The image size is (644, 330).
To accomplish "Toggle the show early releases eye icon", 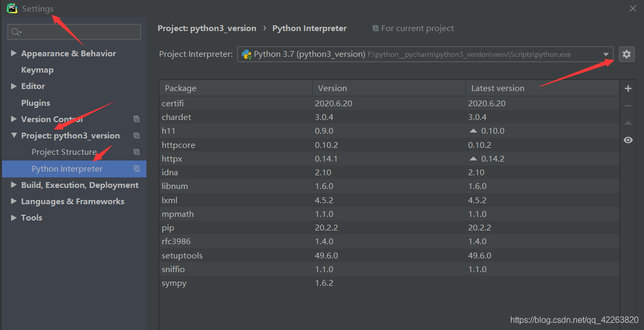I will (628, 140).
